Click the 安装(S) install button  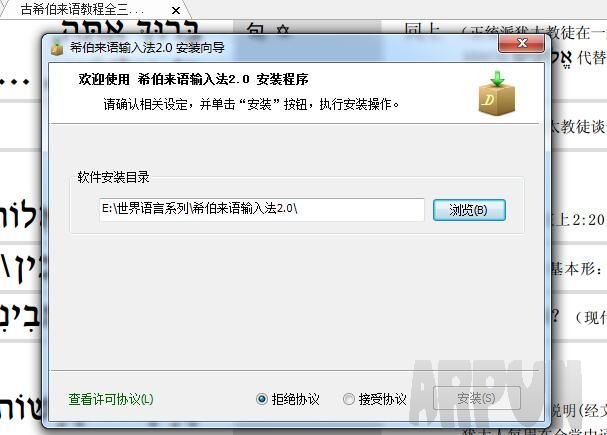click(x=477, y=398)
